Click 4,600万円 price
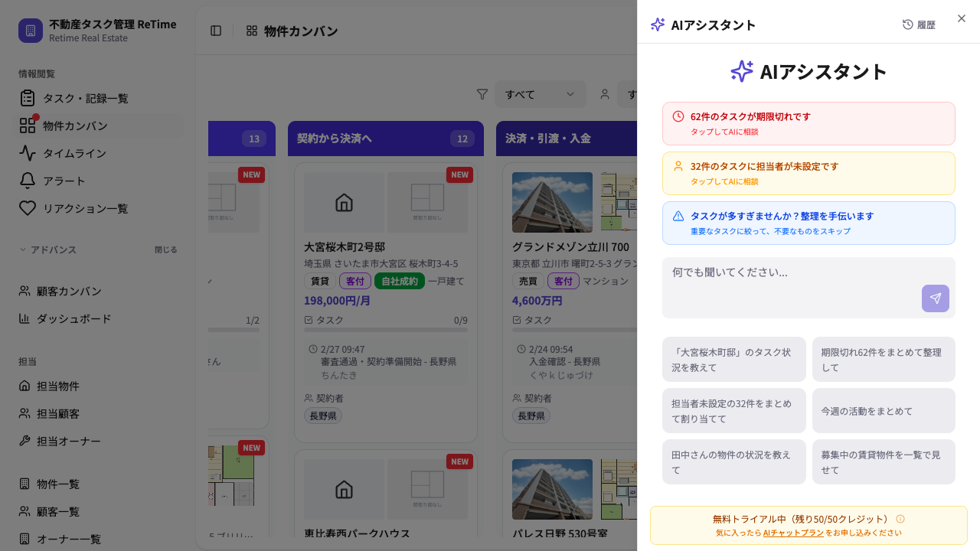 (x=537, y=301)
